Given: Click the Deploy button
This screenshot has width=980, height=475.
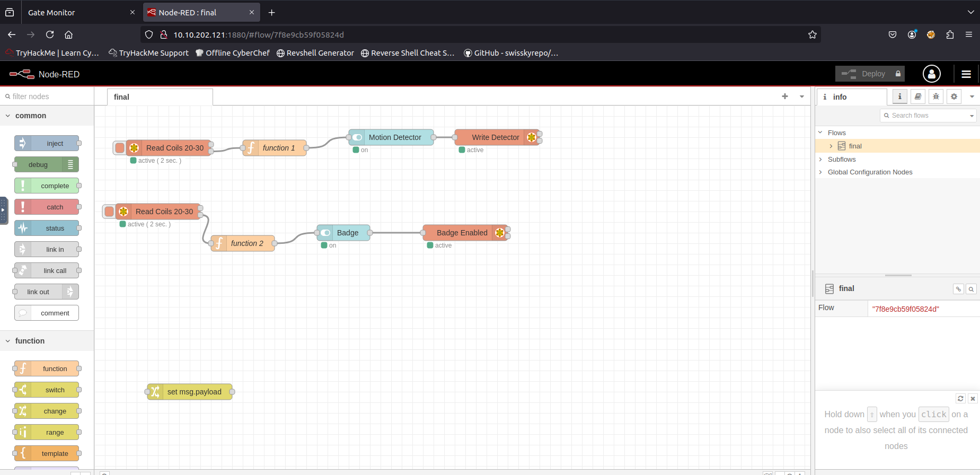Looking at the screenshot, I should pos(870,74).
